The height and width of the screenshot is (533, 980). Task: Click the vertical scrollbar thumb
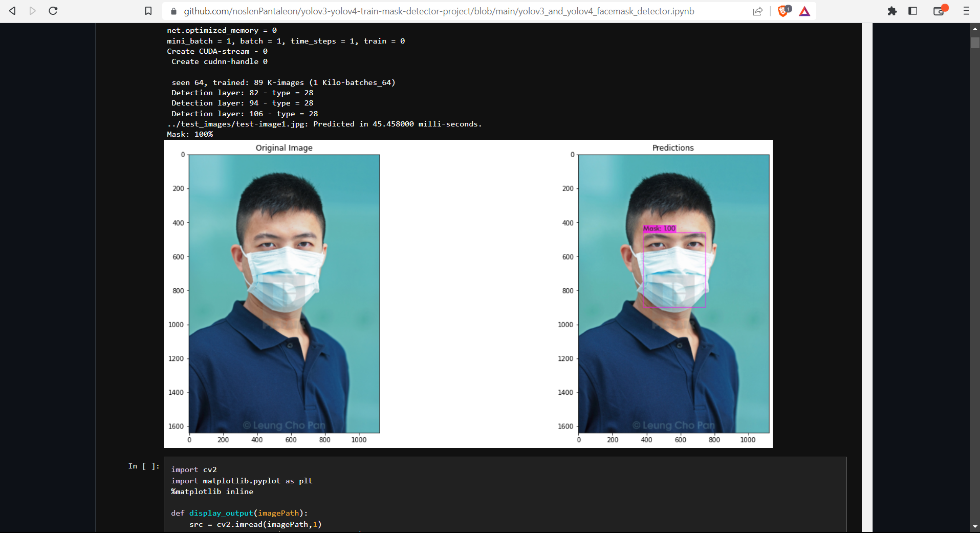(x=975, y=42)
